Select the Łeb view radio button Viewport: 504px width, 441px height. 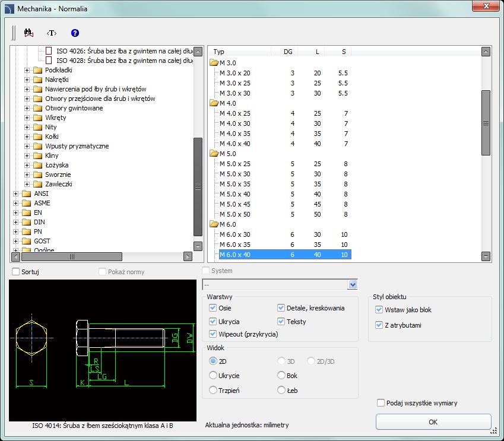pos(281,390)
